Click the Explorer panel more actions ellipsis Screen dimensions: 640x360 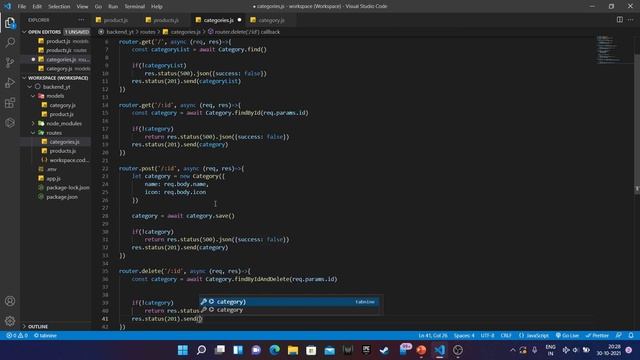pyautogui.click(x=81, y=20)
